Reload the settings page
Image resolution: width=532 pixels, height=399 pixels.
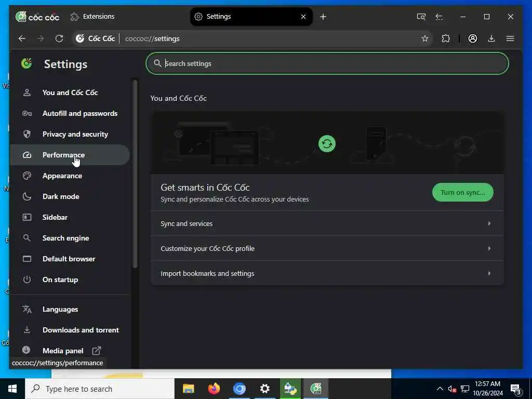coord(59,38)
